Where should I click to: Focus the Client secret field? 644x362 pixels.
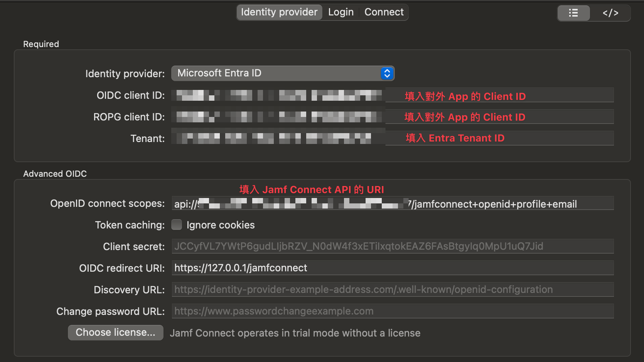(392, 246)
